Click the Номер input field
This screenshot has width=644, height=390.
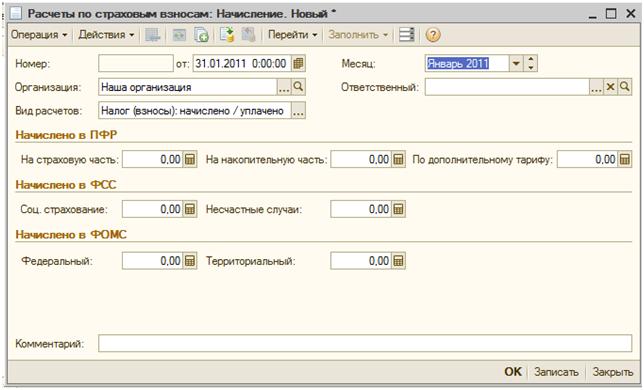[136, 63]
